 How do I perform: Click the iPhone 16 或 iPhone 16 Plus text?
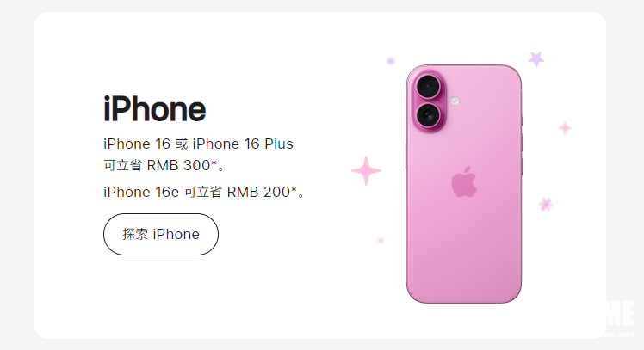(x=198, y=144)
